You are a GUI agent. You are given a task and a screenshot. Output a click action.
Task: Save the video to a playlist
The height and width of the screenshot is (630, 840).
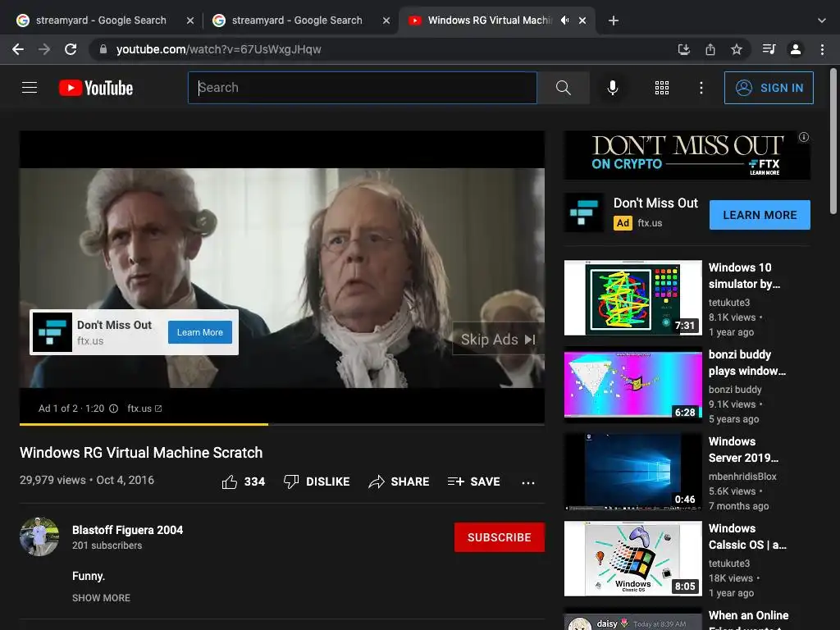(x=473, y=482)
